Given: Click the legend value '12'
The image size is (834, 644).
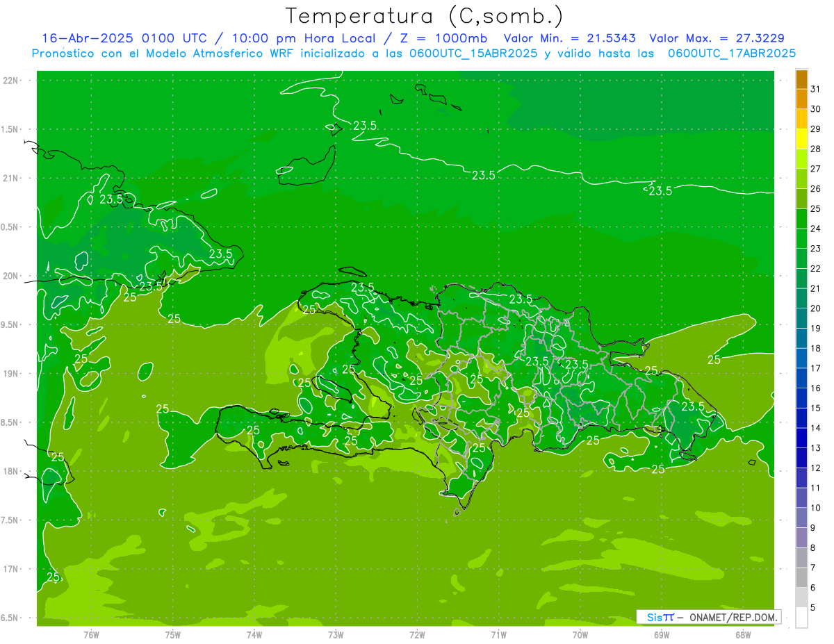Looking at the screenshot, I should tap(816, 468).
